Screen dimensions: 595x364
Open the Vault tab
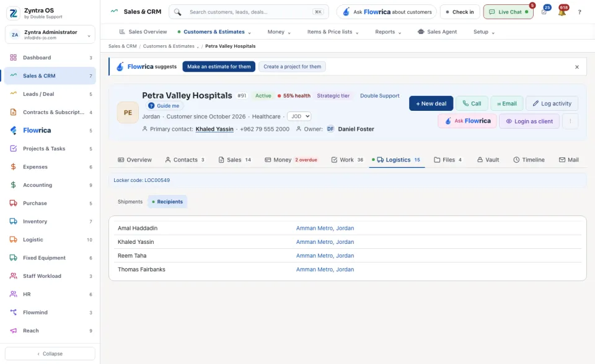(488, 160)
